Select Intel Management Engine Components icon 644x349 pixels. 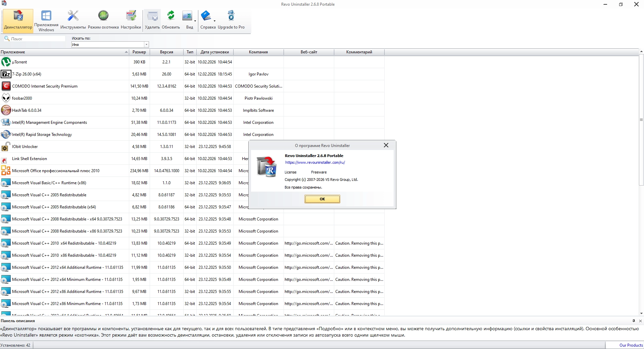6,122
